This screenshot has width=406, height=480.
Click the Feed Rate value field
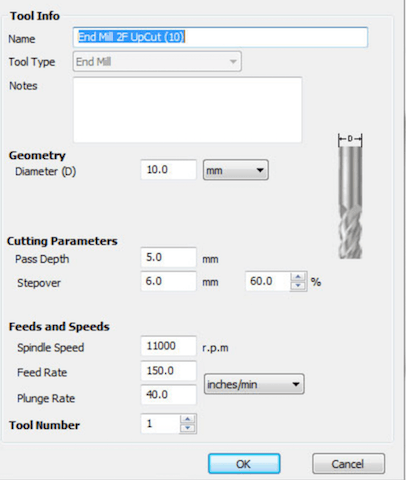(168, 371)
